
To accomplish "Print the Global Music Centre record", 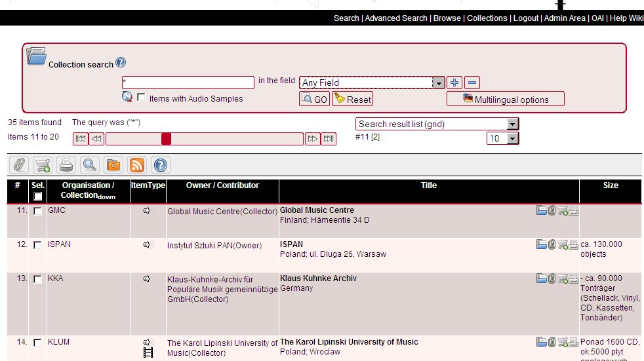I will (573, 211).
